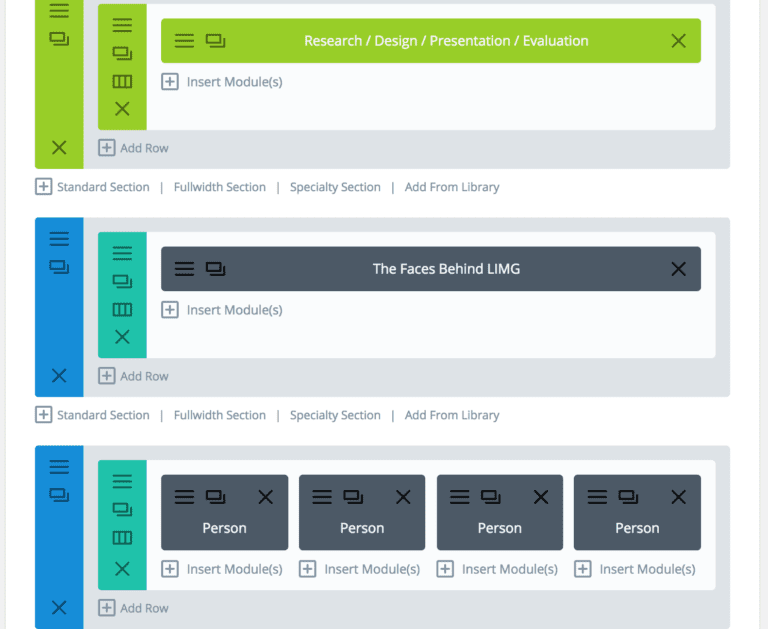Clone the second Person module

coord(353,497)
